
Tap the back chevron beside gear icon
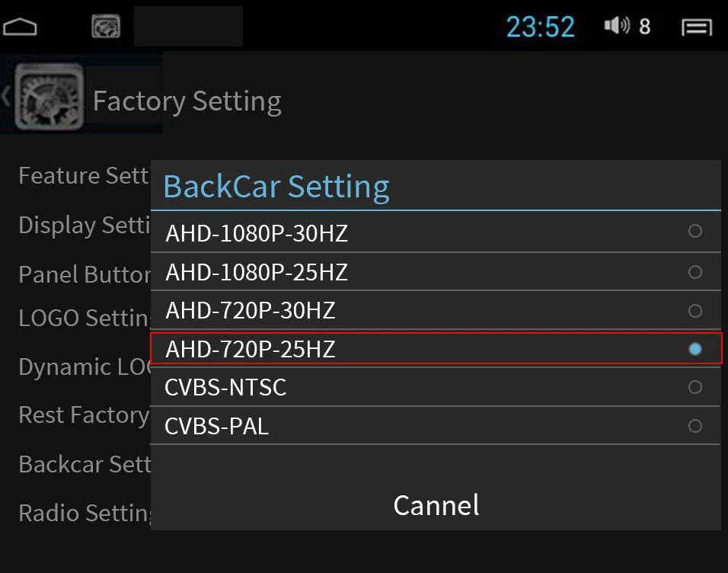[6, 97]
